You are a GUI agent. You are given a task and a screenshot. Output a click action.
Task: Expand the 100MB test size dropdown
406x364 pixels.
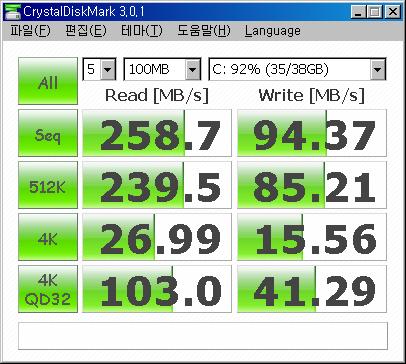pyautogui.click(x=193, y=69)
